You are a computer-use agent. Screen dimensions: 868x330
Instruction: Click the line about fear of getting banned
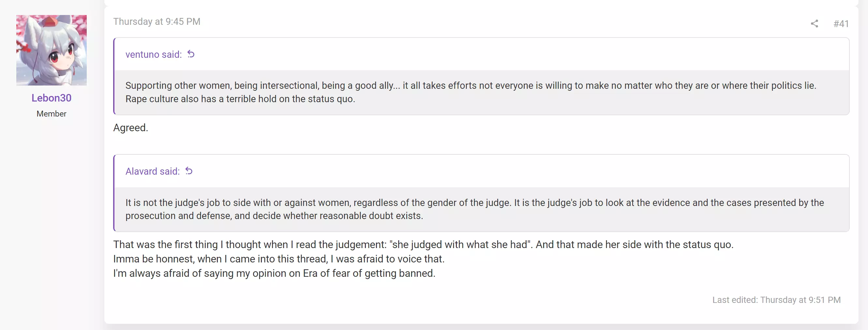click(x=274, y=273)
